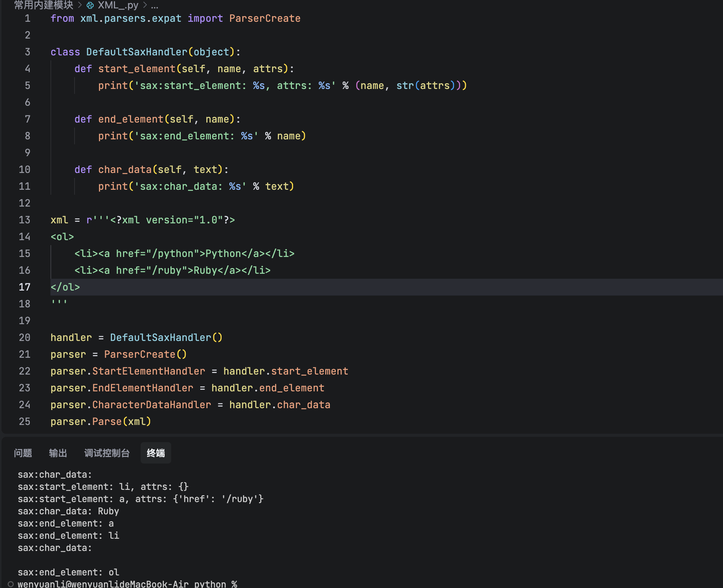Click terminal line 'sax:end_element: li'

68,535
